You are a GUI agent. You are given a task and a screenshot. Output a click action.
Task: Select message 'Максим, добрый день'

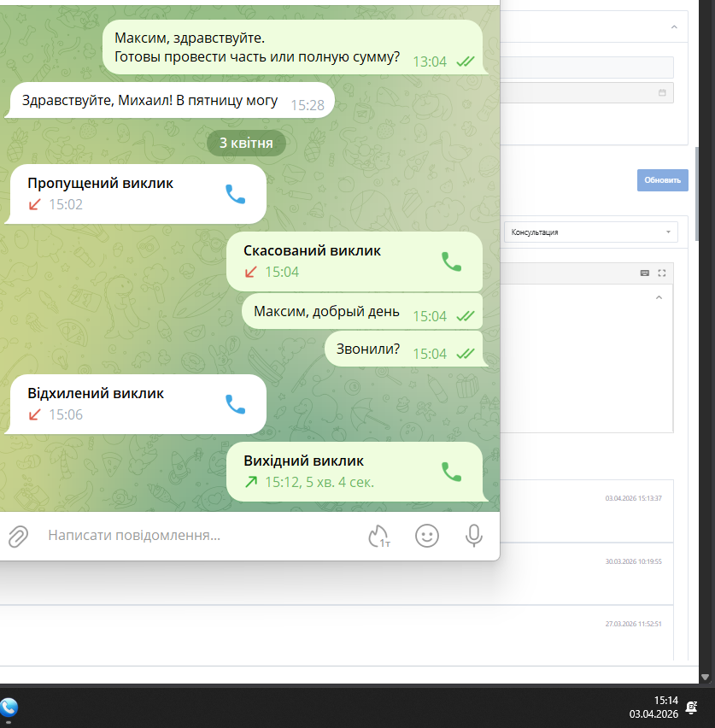362,311
